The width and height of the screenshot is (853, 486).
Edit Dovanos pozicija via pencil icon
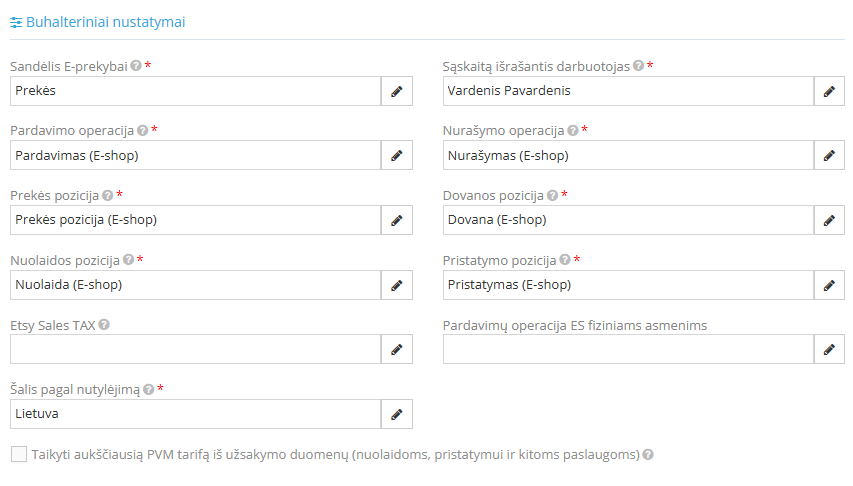[x=829, y=220]
